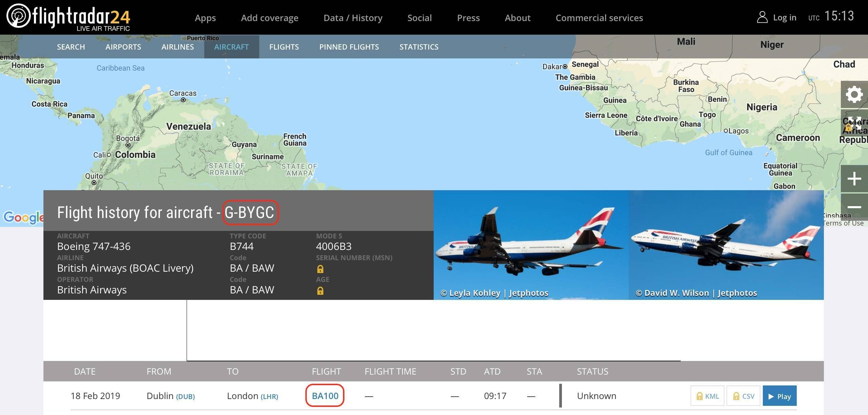
Task: View Leyla Kohley aircraft photo
Action: pyautogui.click(x=531, y=245)
